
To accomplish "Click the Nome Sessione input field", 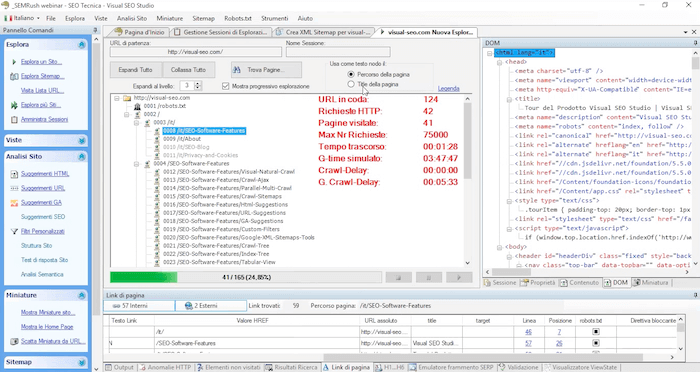I will (x=338, y=52).
